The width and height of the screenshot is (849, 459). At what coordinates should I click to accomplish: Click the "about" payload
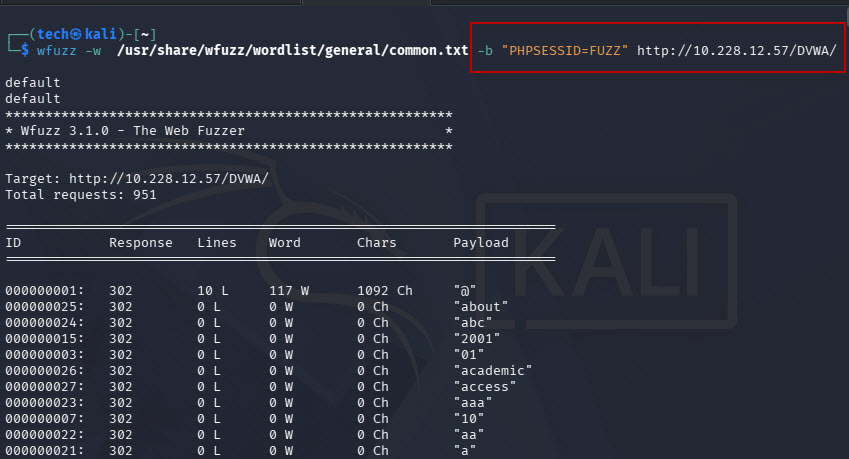click(481, 307)
